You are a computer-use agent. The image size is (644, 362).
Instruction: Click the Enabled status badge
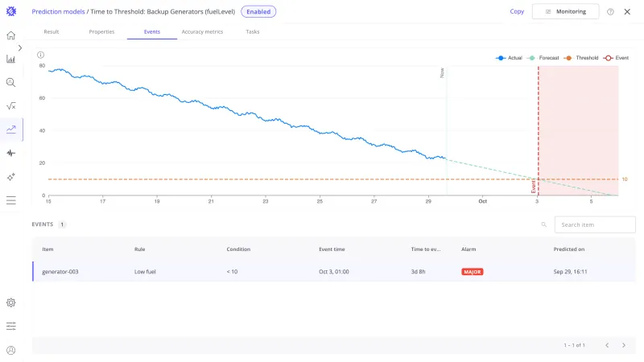258,11
